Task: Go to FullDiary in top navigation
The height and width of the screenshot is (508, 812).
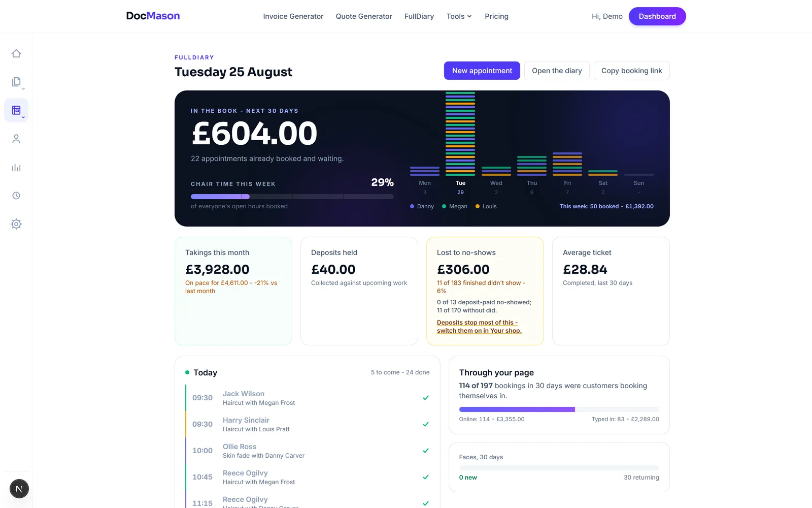Action: coord(419,16)
